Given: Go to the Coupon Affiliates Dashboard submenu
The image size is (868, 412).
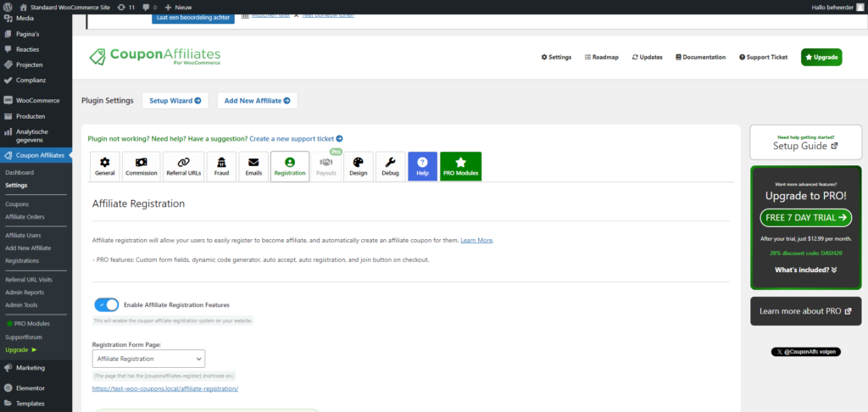Looking at the screenshot, I should [19, 173].
